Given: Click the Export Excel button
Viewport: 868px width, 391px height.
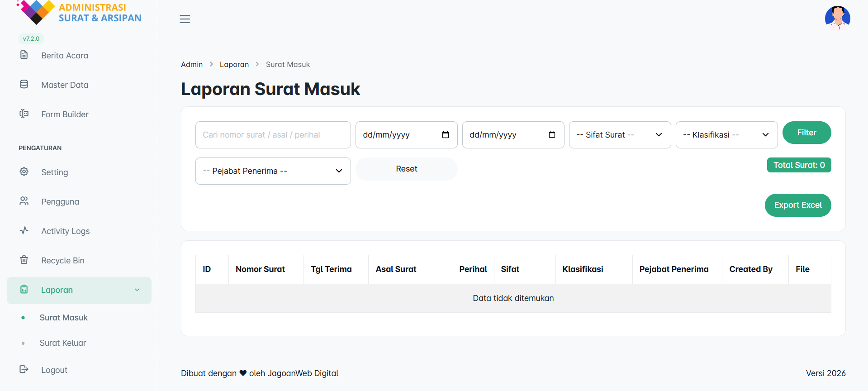Looking at the screenshot, I should coord(797,205).
